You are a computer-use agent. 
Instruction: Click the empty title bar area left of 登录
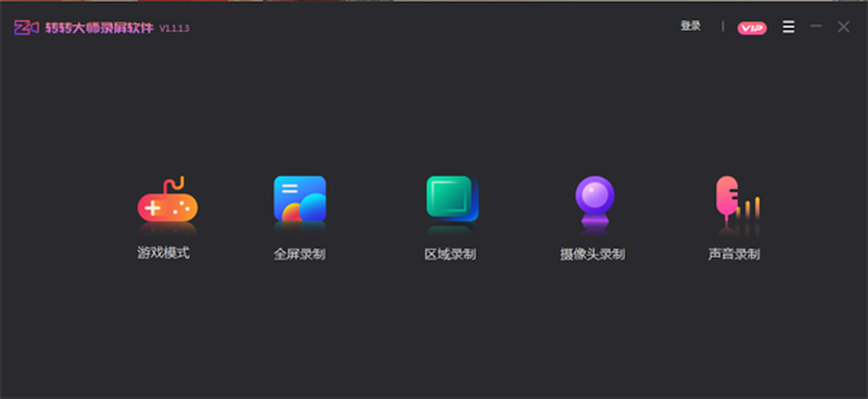pyautogui.click(x=434, y=27)
